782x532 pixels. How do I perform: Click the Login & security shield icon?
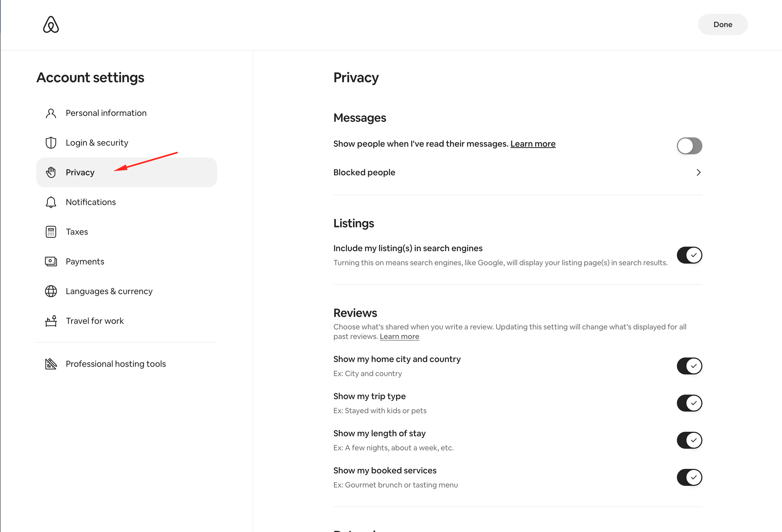pyautogui.click(x=51, y=143)
